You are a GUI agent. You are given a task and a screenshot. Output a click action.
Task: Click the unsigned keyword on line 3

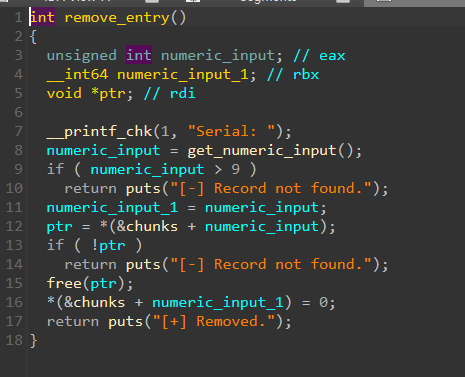[x=82, y=55]
